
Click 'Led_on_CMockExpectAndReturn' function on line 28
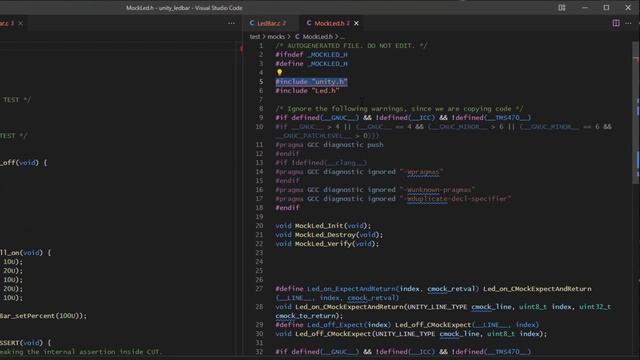(349, 307)
